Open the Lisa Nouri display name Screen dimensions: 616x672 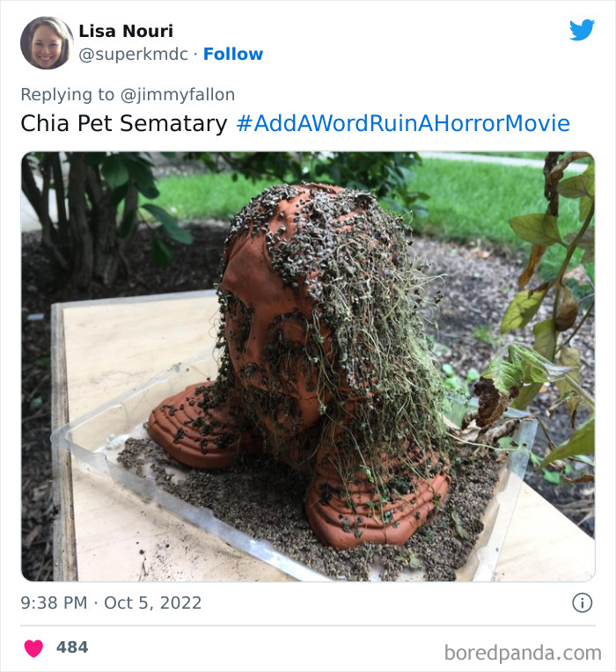(x=126, y=32)
